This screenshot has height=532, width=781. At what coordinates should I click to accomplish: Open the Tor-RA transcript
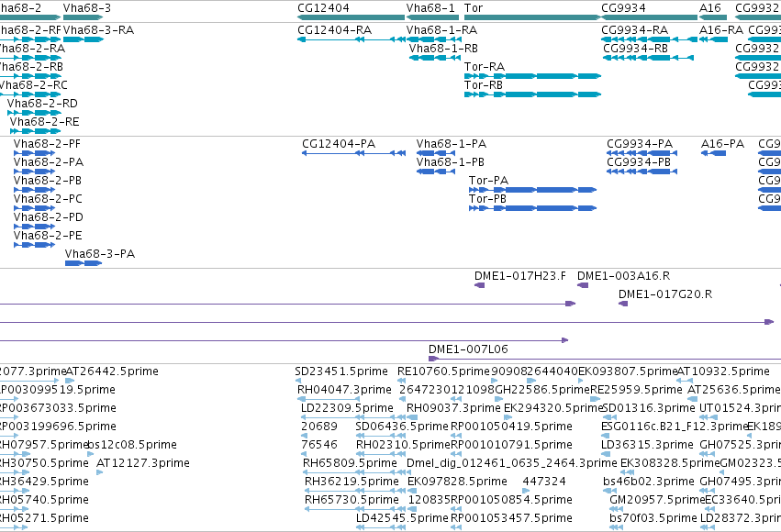tap(485, 67)
